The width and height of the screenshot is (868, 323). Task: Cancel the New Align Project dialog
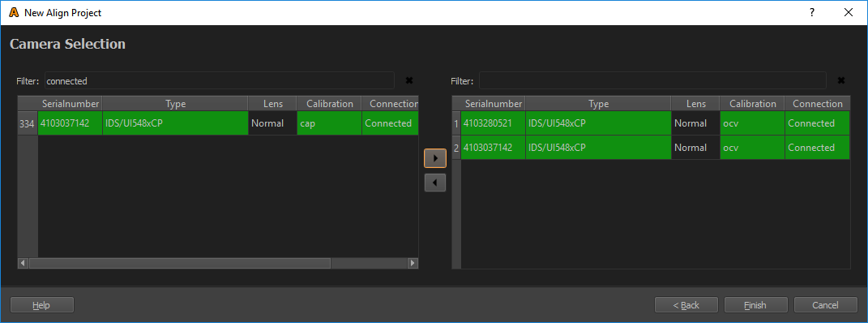[x=825, y=305]
